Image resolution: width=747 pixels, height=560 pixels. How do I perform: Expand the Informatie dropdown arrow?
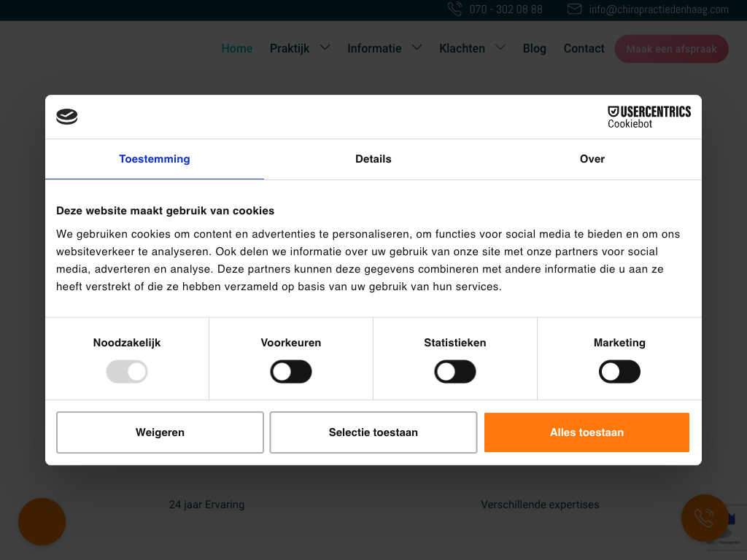[417, 47]
